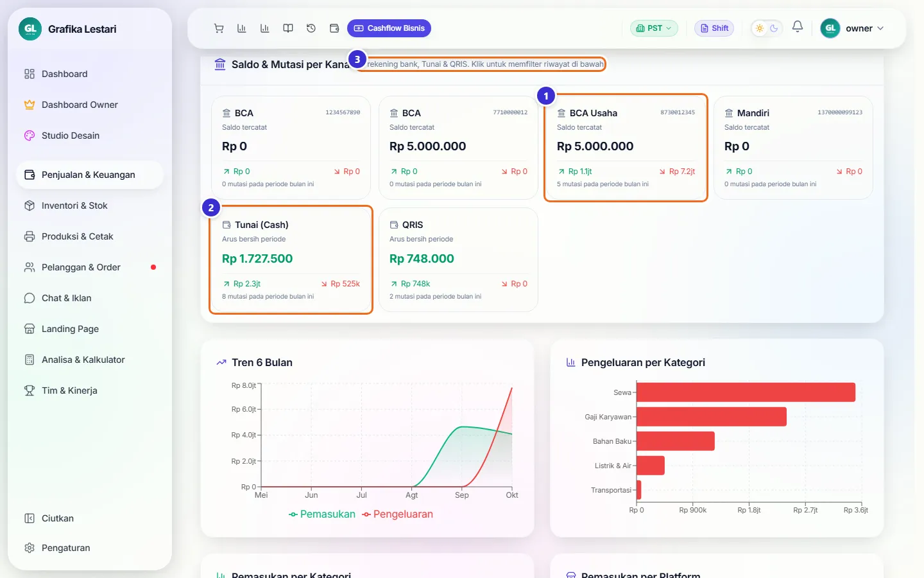This screenshot has width=924, height=578.
Task: Click the Sewa bar in expense chart
Action: click(x=746, y=392)
